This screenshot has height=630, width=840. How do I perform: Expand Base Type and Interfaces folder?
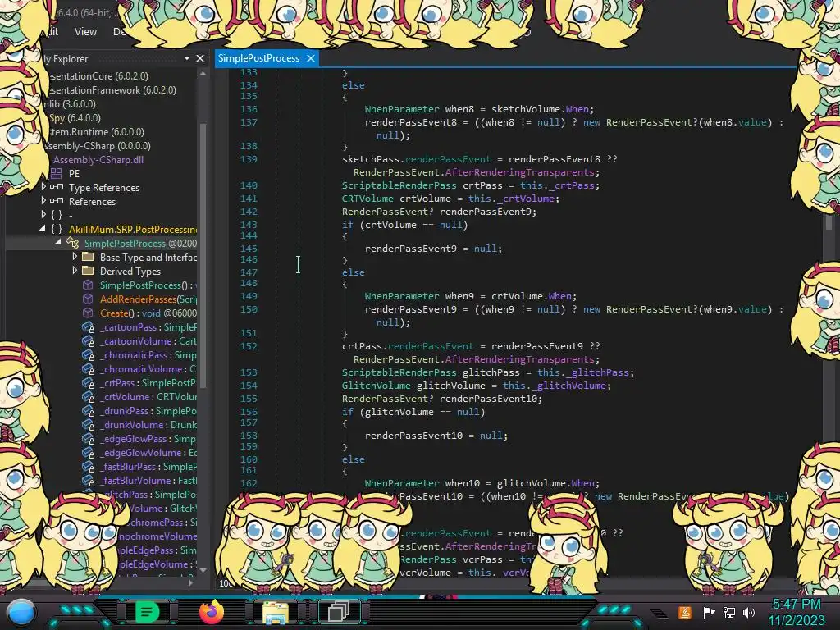tap(75, 256)
